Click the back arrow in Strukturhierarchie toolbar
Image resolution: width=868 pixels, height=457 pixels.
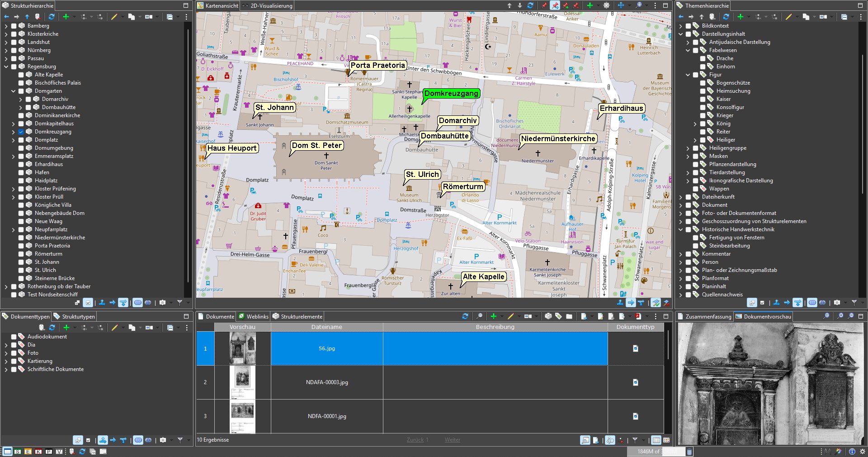click(x=6, y=17)
